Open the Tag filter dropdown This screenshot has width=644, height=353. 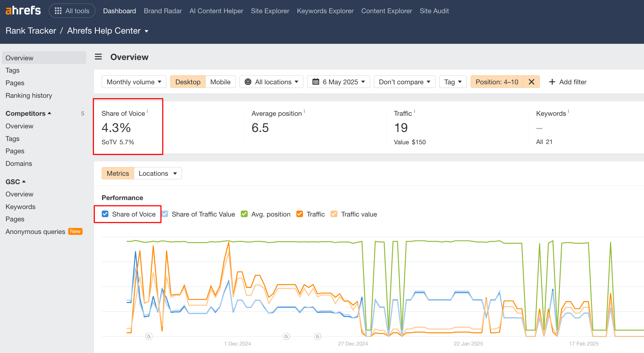tap(453, 82)
